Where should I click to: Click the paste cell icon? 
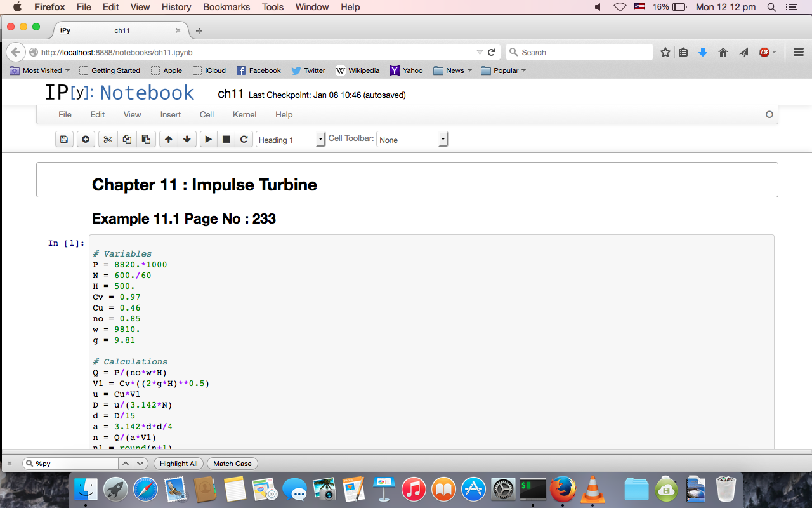[146, 140]
